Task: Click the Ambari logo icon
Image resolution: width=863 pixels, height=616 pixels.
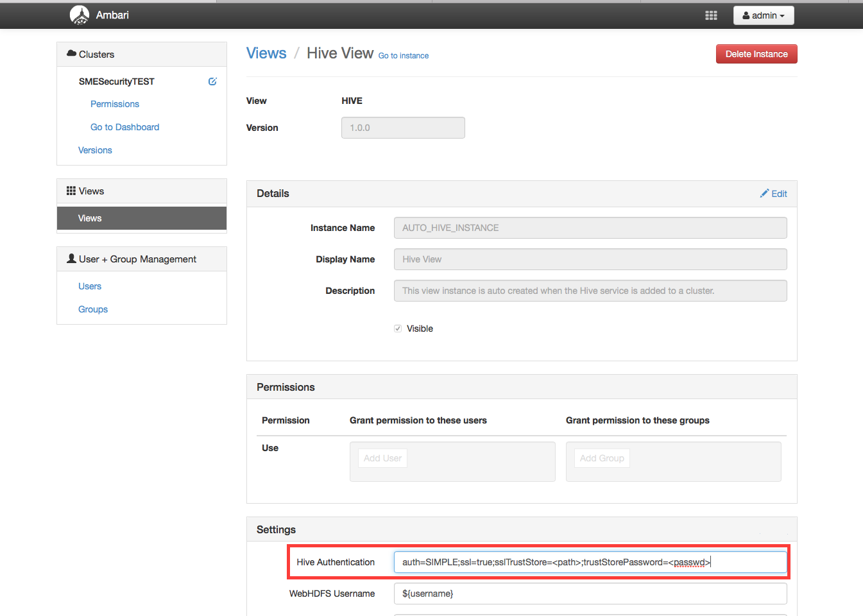Action: click(x=80, y=15)
